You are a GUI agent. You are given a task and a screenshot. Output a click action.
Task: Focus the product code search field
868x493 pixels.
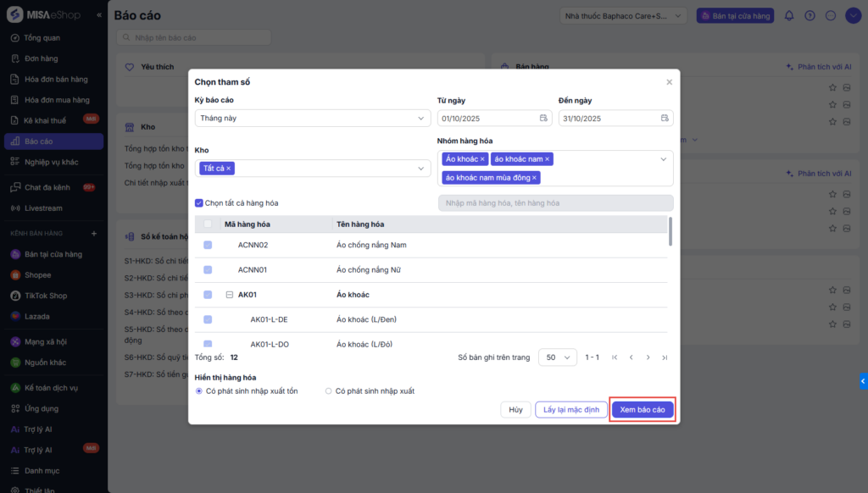[555, 203]
